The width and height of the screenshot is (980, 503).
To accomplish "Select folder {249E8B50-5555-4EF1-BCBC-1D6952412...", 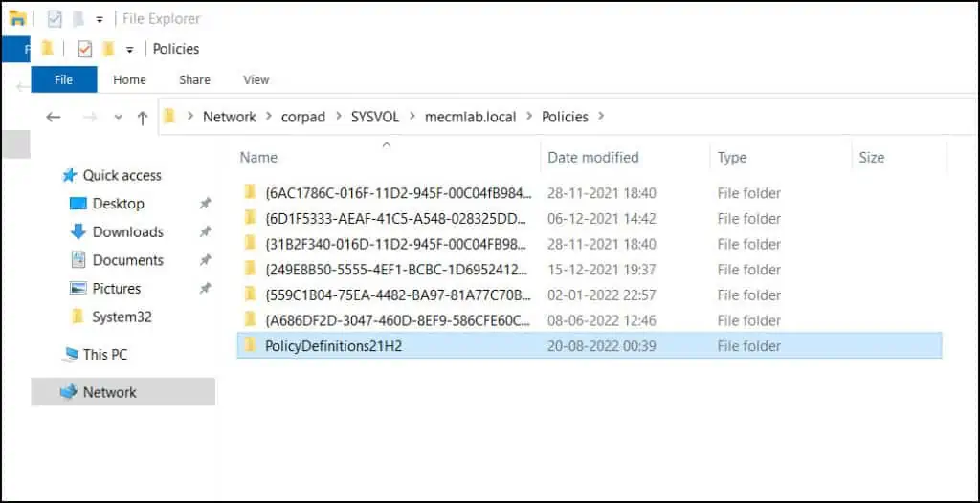I will click(398, 270).
